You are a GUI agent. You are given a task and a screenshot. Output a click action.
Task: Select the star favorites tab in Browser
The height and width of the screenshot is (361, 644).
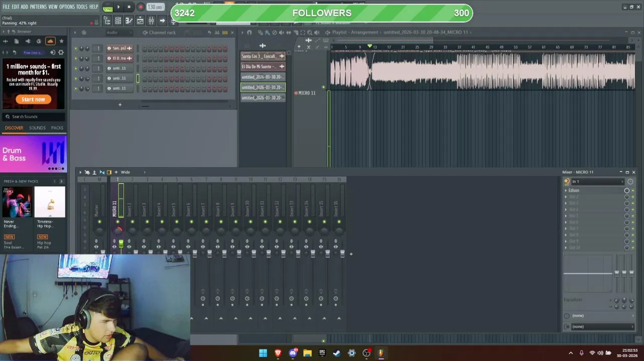[x=61, y=41]
